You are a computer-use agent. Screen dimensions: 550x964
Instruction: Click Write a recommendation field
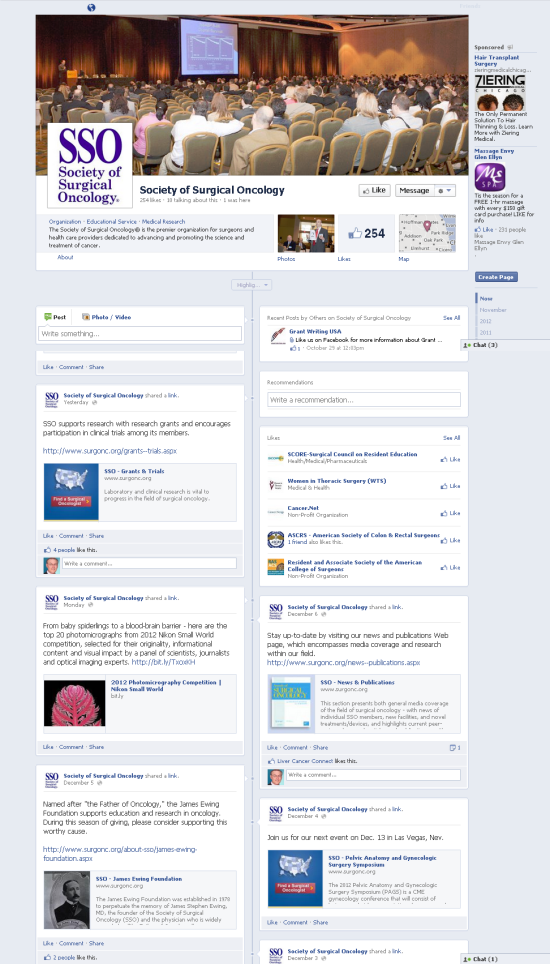364,400
